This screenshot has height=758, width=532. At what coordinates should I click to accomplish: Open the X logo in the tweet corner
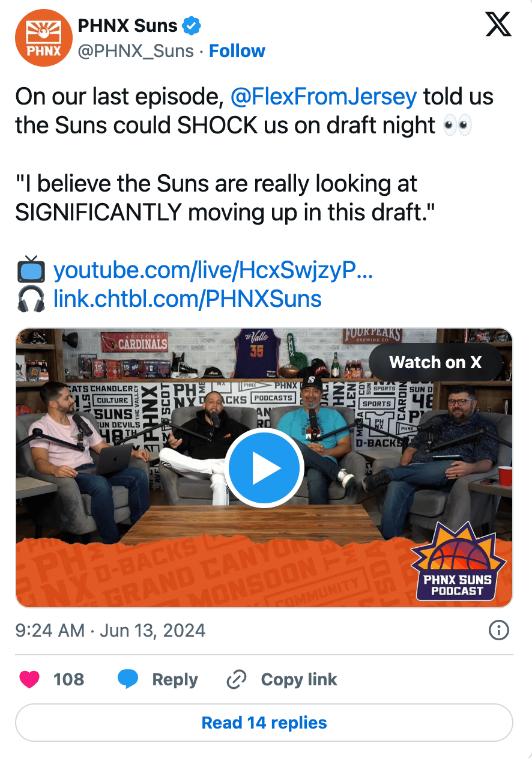[x=498, y=25]
